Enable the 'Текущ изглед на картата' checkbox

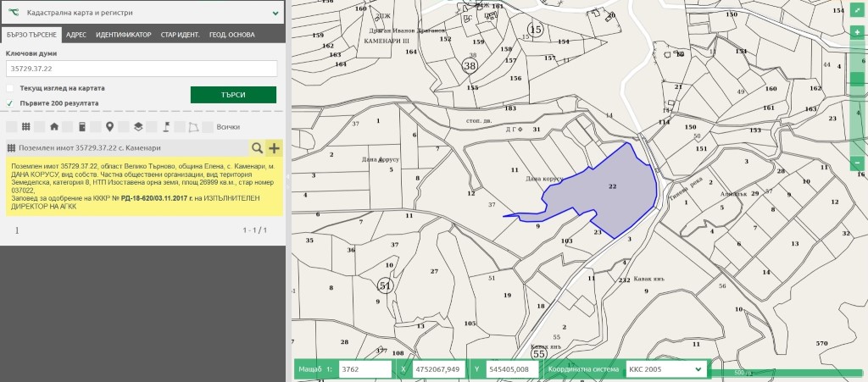tap(10, 88)
